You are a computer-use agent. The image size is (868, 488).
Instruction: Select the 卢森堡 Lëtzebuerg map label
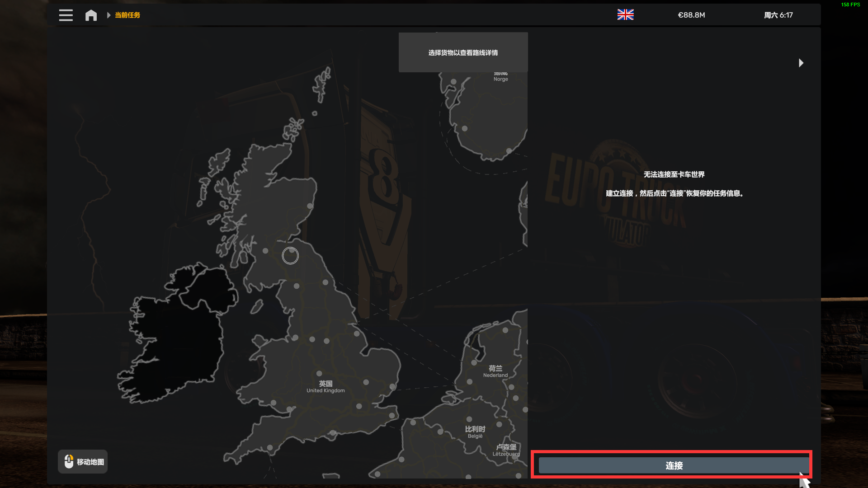(x=506, y=450)
